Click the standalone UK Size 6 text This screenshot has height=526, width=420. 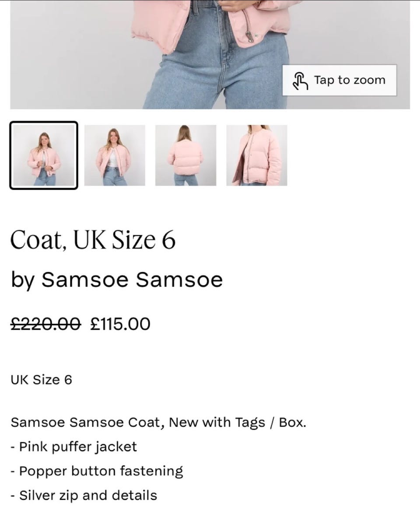click(41, 379)
